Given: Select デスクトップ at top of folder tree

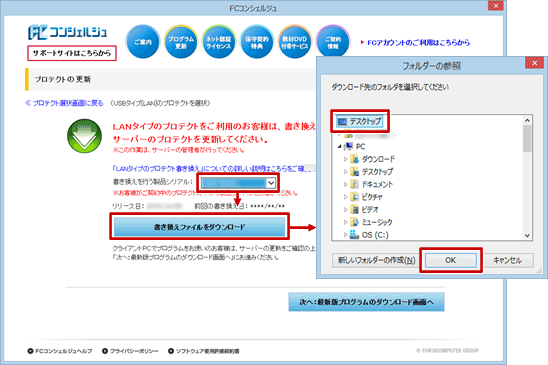Looking at the screenshot, I should pyautogui.click(x=359, y=121).
